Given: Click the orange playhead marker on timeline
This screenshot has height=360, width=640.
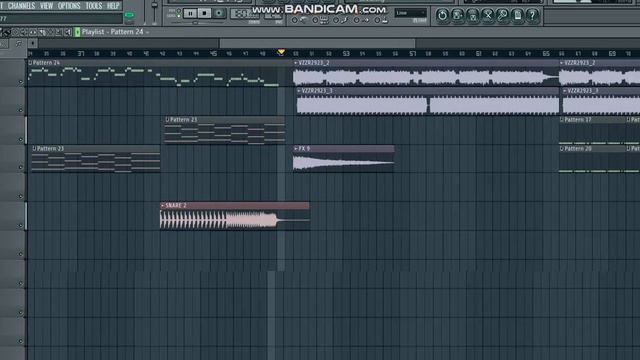Looking at the screenshot, I should [281, 52].
